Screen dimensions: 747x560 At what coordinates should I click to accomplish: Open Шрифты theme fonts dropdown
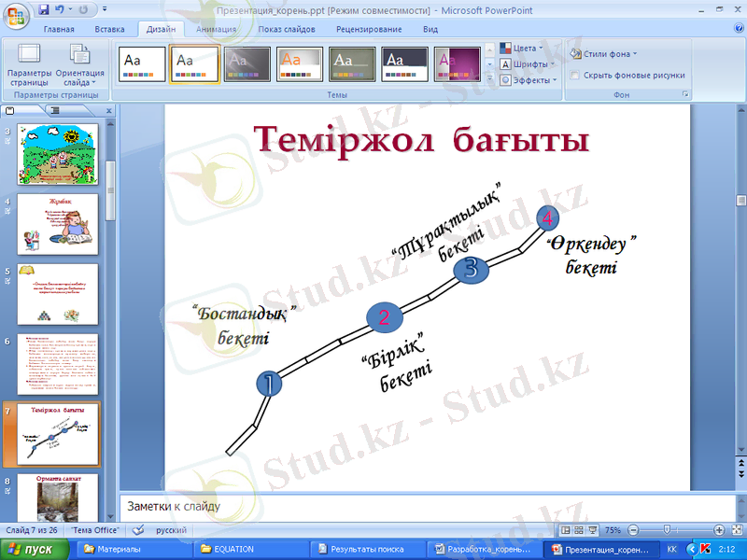coord(526,64)
